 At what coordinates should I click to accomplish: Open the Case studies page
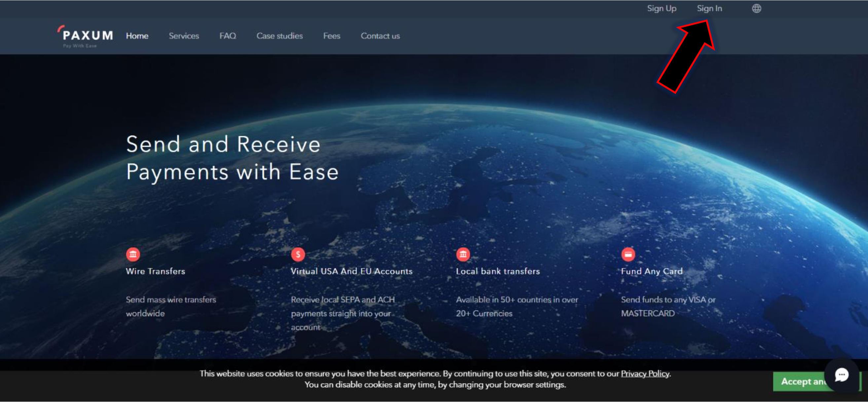[x=280, y=36]
